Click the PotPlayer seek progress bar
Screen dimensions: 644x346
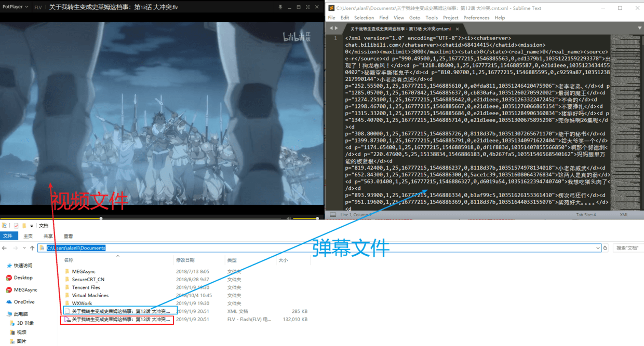[140, 218]
